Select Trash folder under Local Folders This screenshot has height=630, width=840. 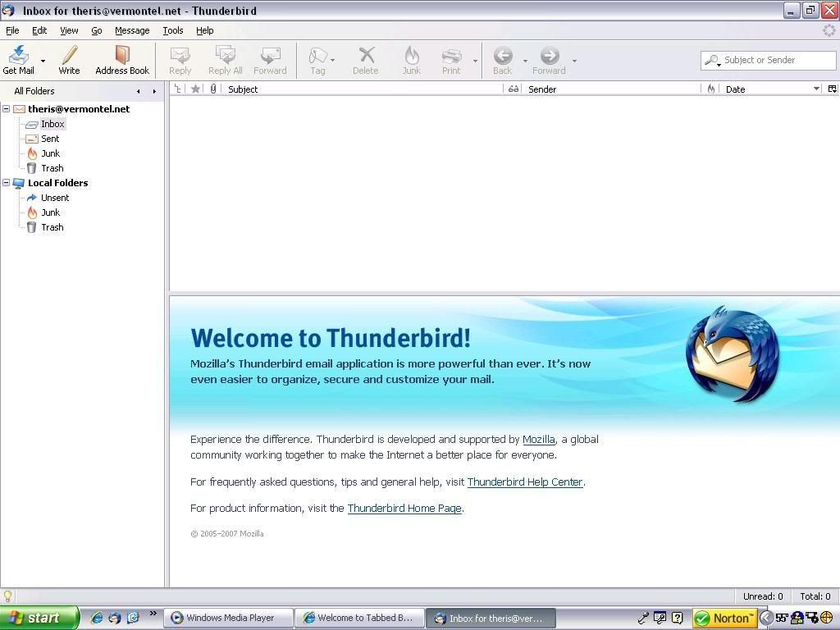(x=52, y=227)
